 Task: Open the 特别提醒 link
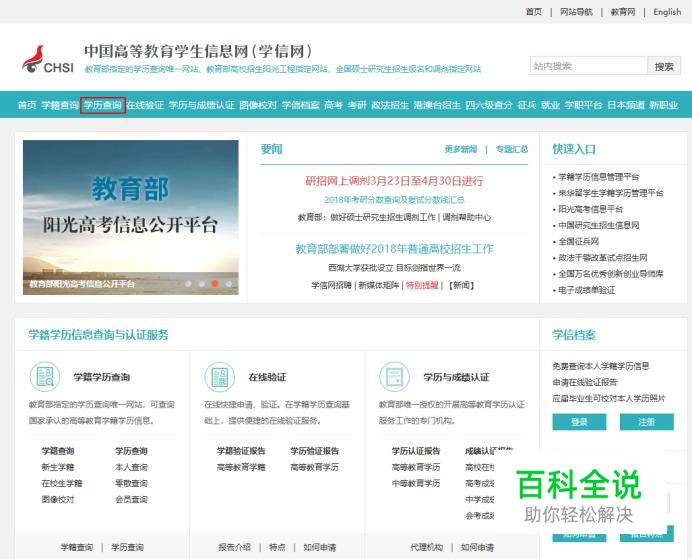pos(422,285)
